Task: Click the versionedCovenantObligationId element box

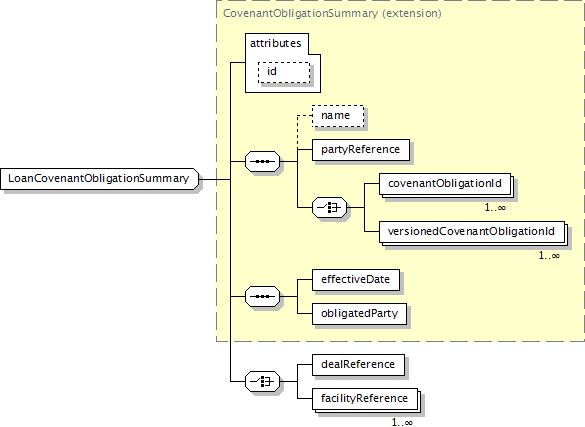Action: [x=472, y=232]
